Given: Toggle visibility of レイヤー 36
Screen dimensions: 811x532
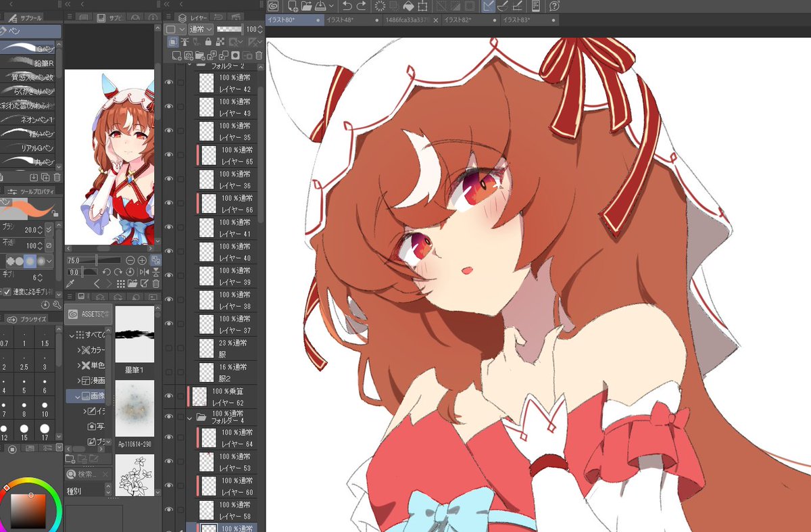Looking at the screenshot, I should (x=169, y=179).
